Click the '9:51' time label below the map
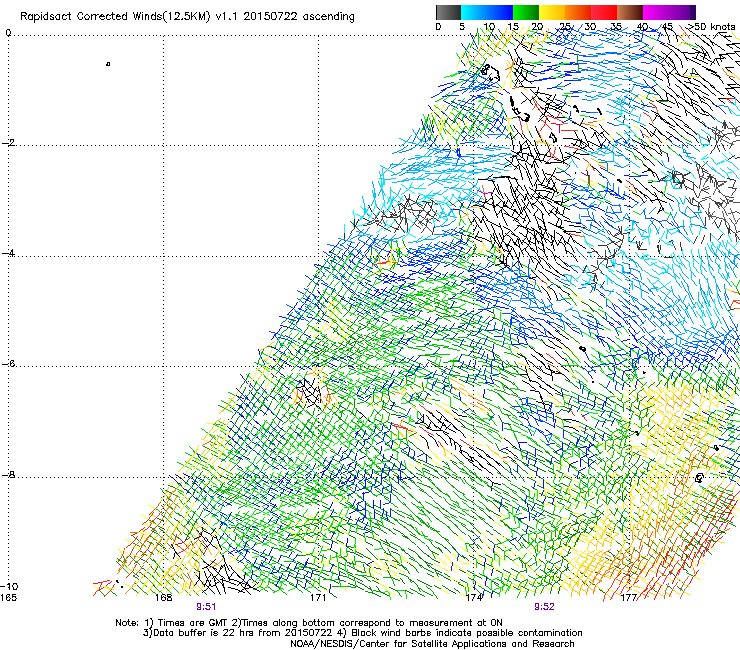The image size is (740, 650). 206,607
